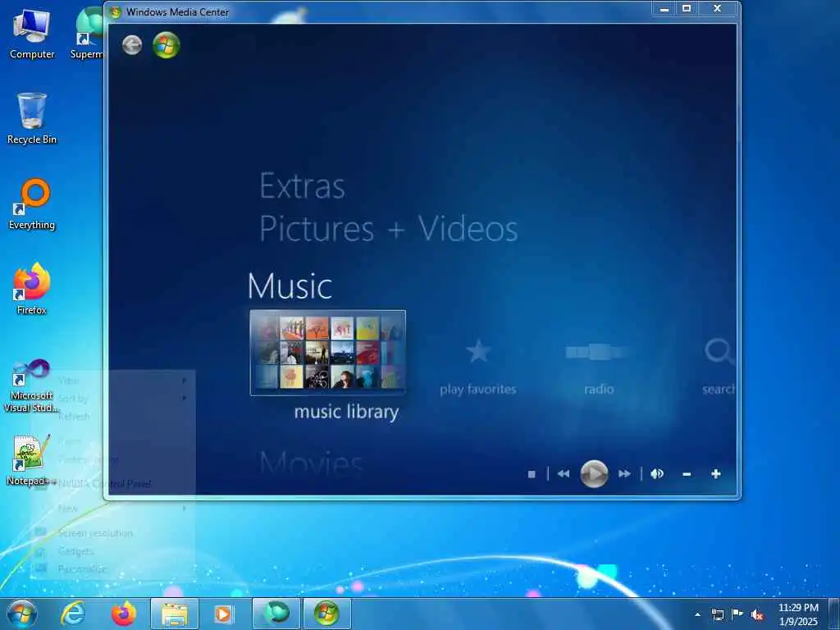Mute Media Center audio
Viewport: 840px width, 630px height.
tap(657, 473)
